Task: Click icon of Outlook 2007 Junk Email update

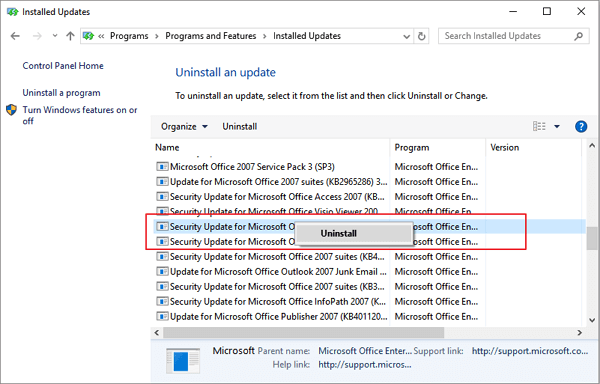Action: pyautogui.click(x=162, y=272)
